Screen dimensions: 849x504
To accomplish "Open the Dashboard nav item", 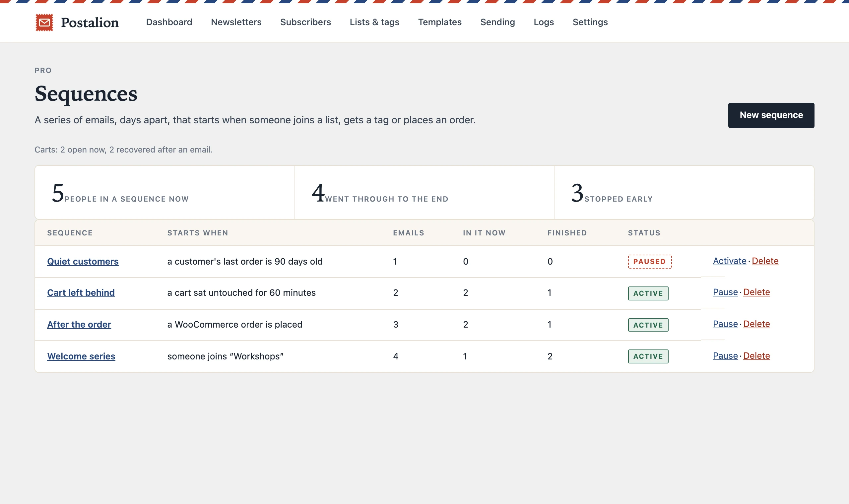I will point(169,22).
